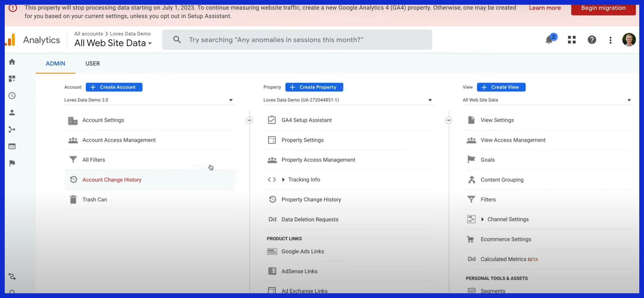Open the Google apps grid icon
This screenshot has height=298, width=644.
(x=572, y=40)
